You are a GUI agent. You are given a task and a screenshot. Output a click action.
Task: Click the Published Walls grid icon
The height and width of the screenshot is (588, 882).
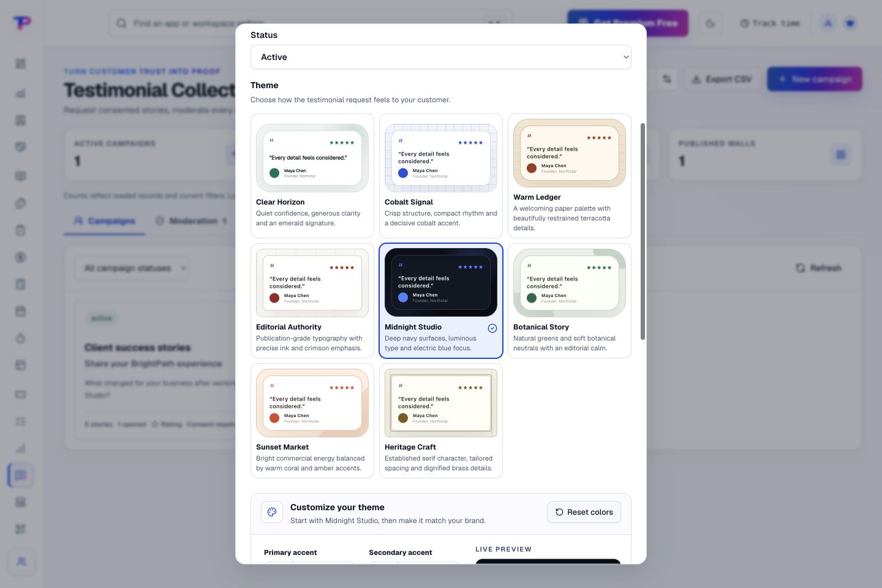pyautogui.click(x=841, y=154)
